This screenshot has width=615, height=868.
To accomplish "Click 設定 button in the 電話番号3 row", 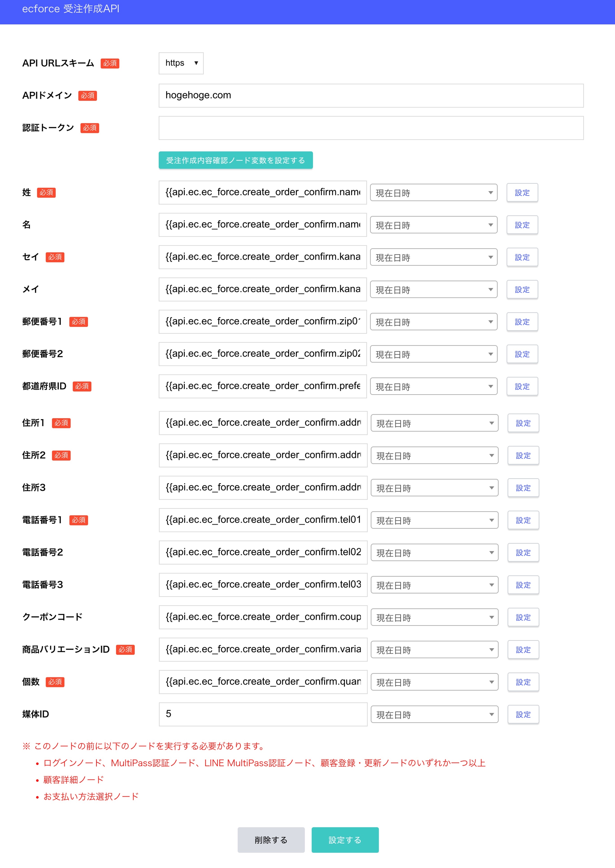I will tap(523, 585).
